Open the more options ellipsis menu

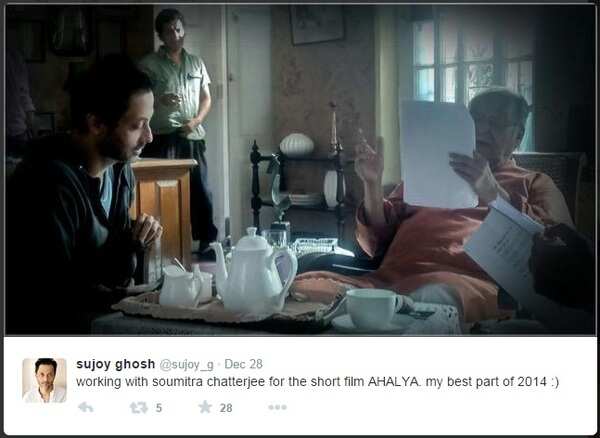tap(277, 407)
